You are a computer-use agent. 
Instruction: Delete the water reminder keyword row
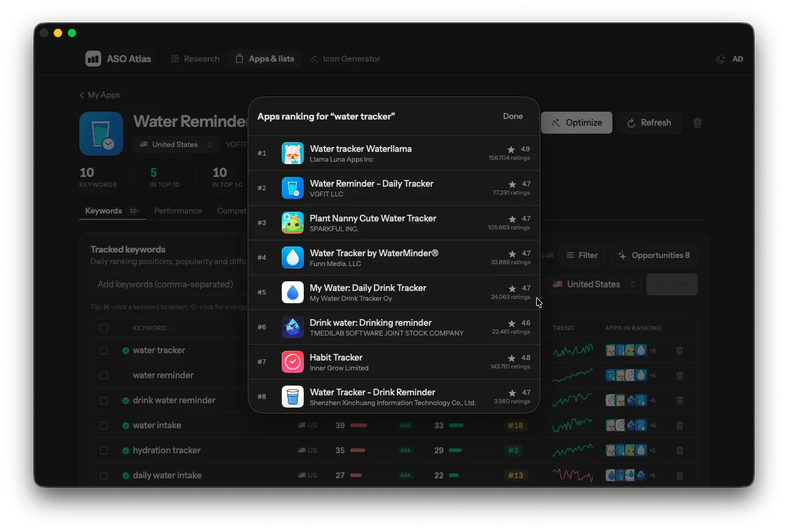[x=680, y=376]
